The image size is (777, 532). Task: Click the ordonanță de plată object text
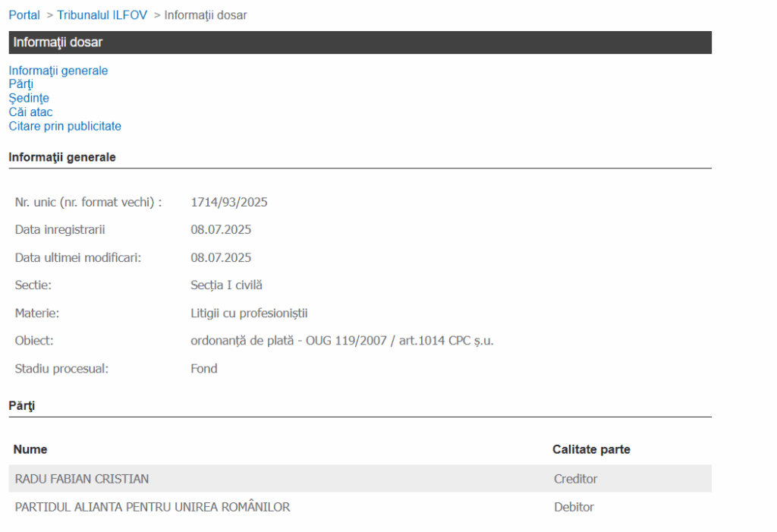click(341, 341)
